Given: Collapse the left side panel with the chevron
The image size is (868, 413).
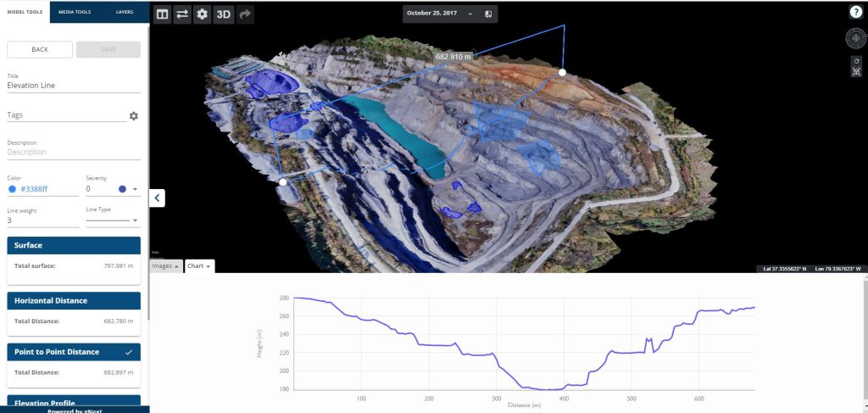Looking at the screenshot, I should pyautogui.click(x=157, y=198).
